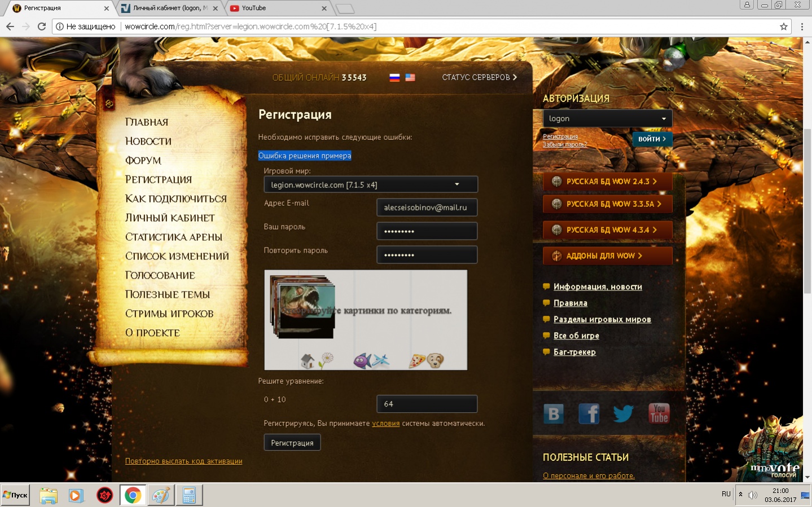Open the условия terms link

(x=385, y=424)
